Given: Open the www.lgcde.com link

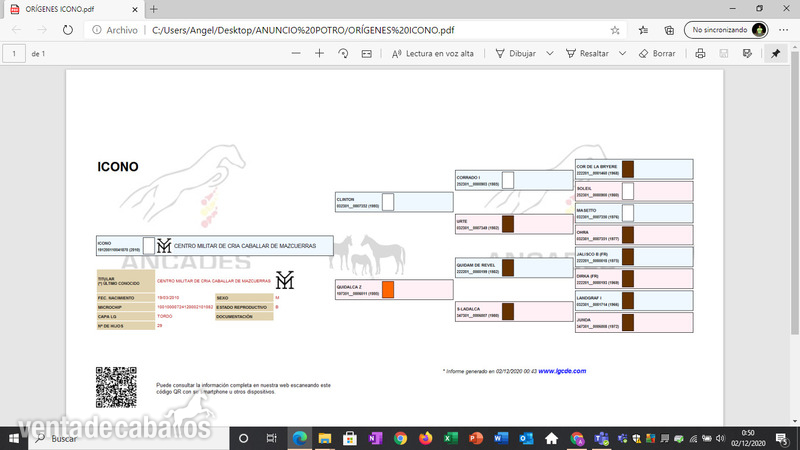Looking at the screenshot, I should [x=562, y=371].
